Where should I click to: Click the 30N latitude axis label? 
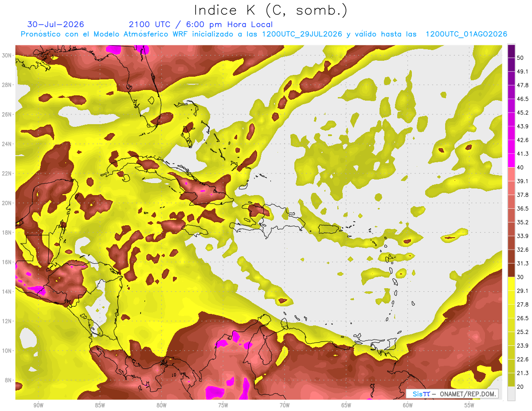[7, 55]
